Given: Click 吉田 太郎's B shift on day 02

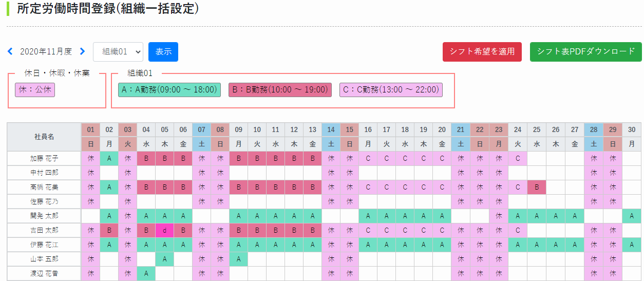Looking at the screenshot, I should click(109, 231).
